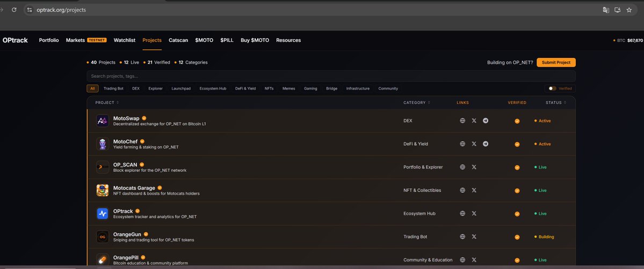This screenshot has width=644, height=269.
Task: Open Resources nav item
Action: click(x=288, y=40)
